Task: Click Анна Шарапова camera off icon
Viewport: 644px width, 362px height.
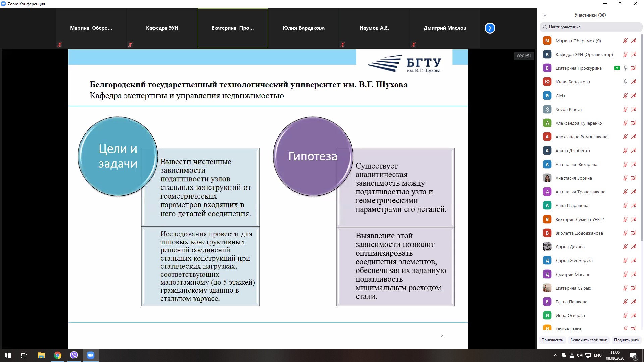Action: [633, 205]
